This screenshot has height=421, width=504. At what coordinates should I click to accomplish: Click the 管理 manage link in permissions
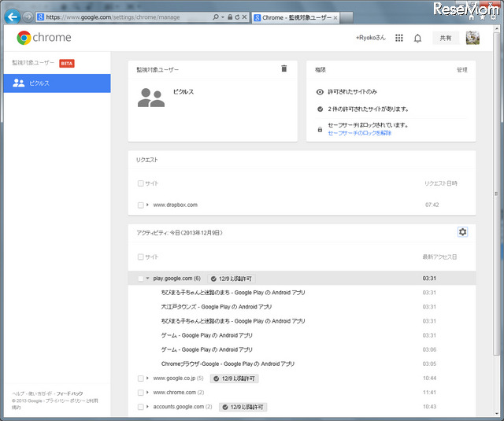(462, 70)
